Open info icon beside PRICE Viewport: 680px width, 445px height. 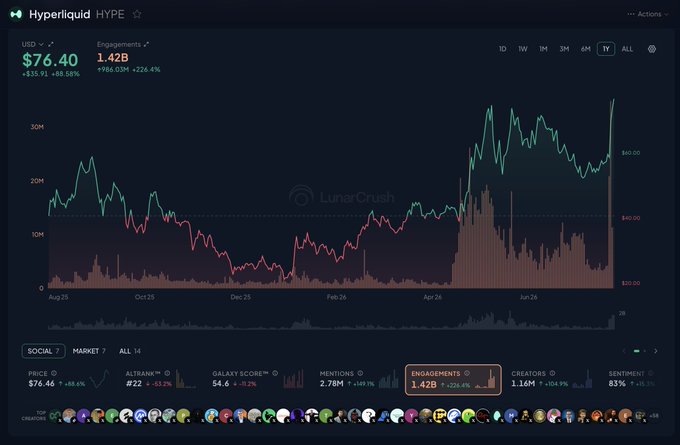pyautogui.click(x=54, y=373)
